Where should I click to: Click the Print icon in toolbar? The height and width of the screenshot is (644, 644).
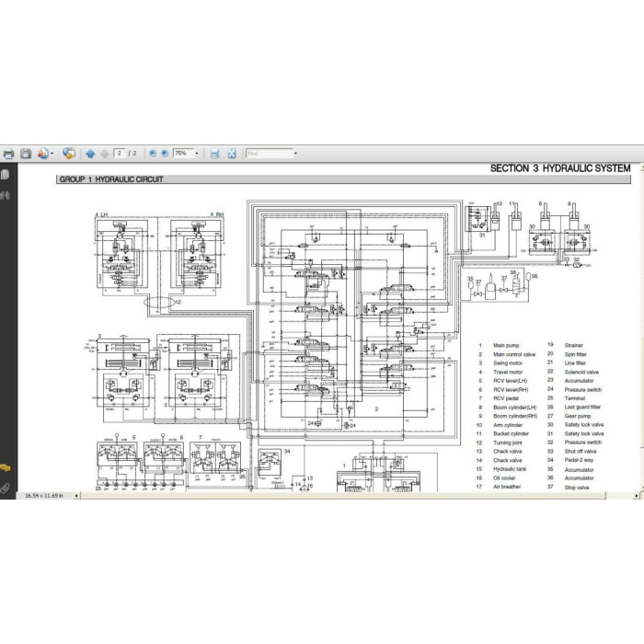coord(8,154)
